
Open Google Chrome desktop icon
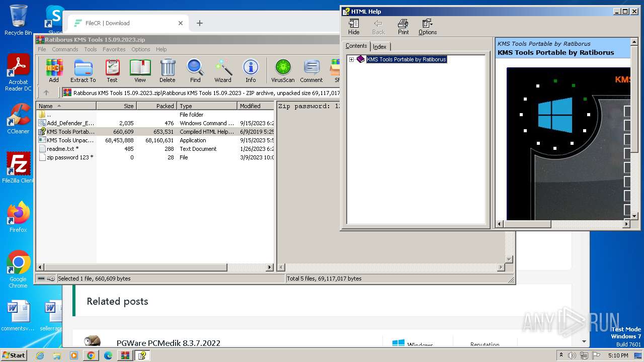tap(18, 269)
